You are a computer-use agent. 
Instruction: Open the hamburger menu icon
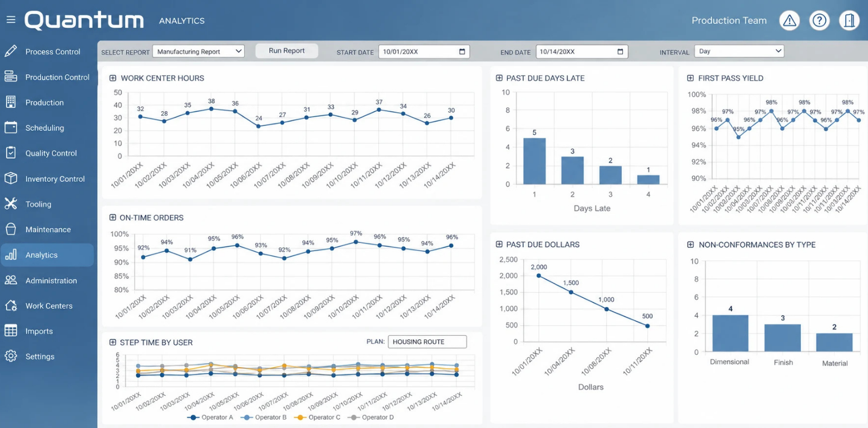pyautogui.click(x=11, y=20)
